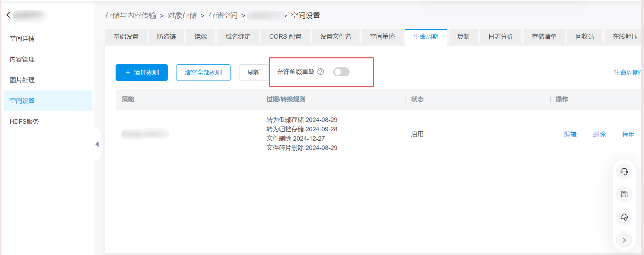Viewport: 644px width, 255px height.
Task: Switch to the 基础设置 tab
Action: coord(126,37)
